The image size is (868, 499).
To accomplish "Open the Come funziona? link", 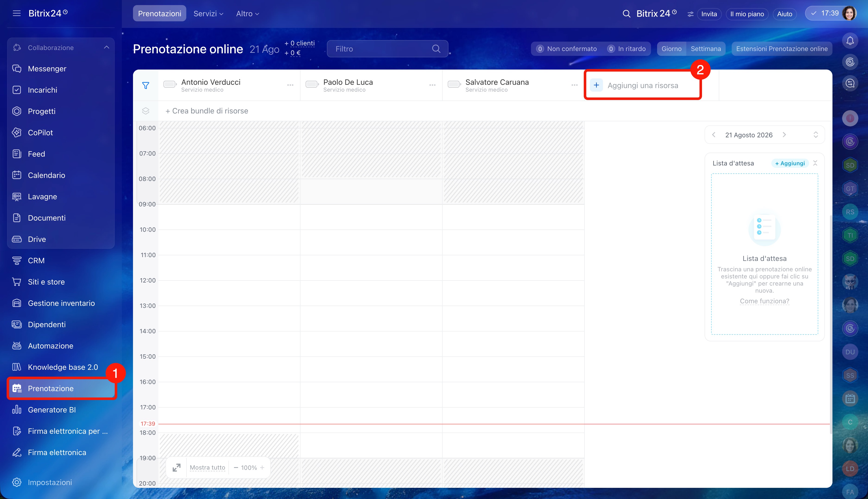I will tap(764, 301).
